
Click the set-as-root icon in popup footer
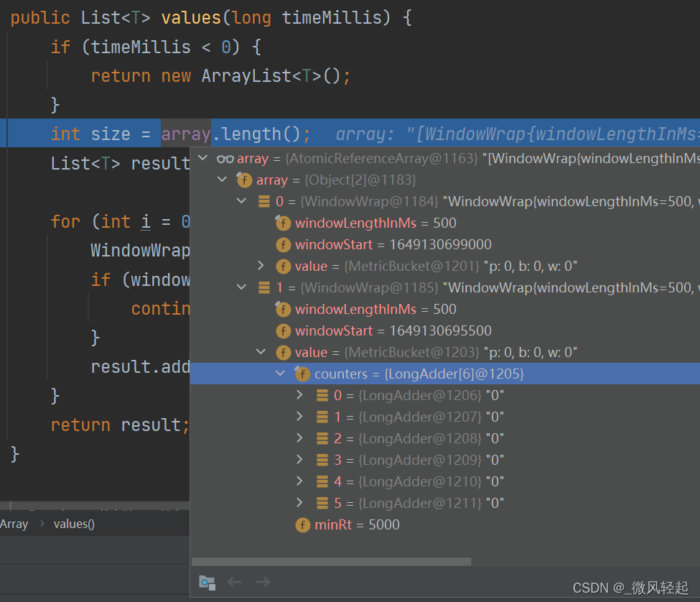point(207,583)
